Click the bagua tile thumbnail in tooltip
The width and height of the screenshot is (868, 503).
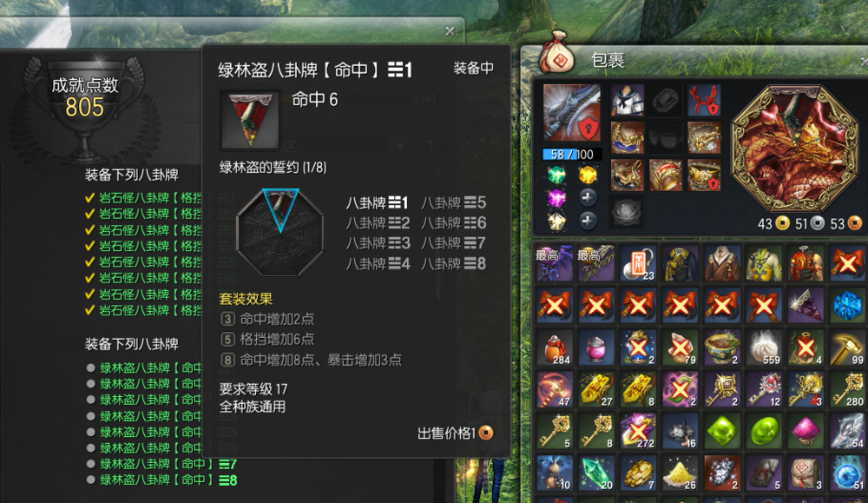(x=250, y=120)
